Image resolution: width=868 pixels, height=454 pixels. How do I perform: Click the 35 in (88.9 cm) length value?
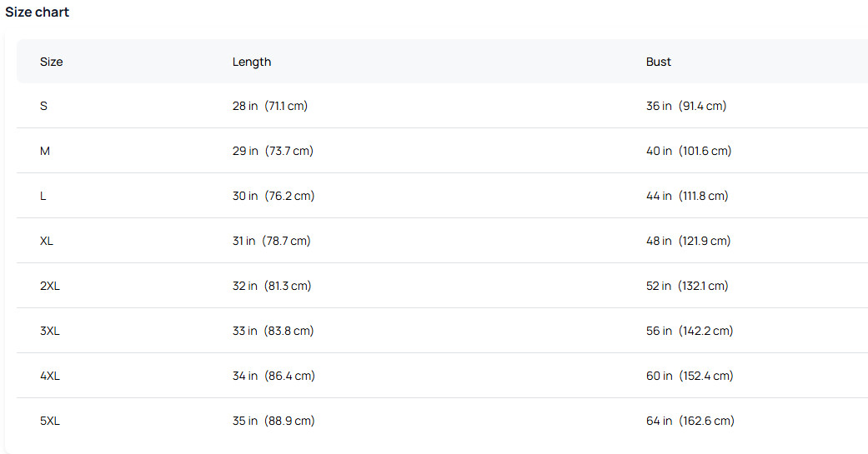273,422
